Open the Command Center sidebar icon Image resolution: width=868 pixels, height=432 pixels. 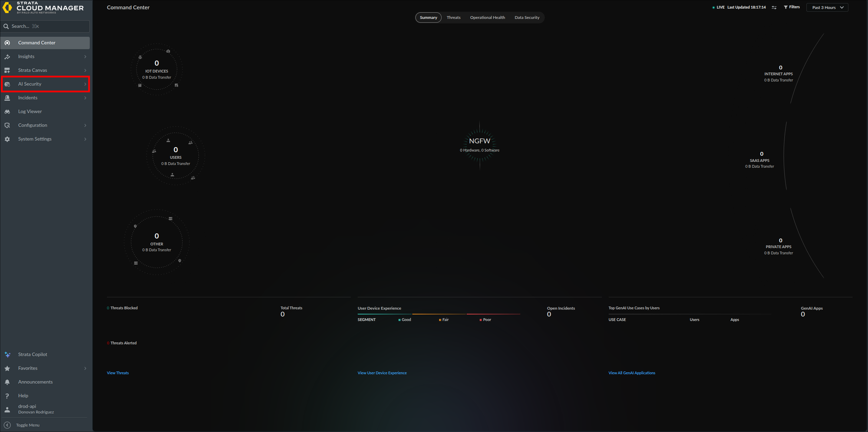click(x=7, y=43)
